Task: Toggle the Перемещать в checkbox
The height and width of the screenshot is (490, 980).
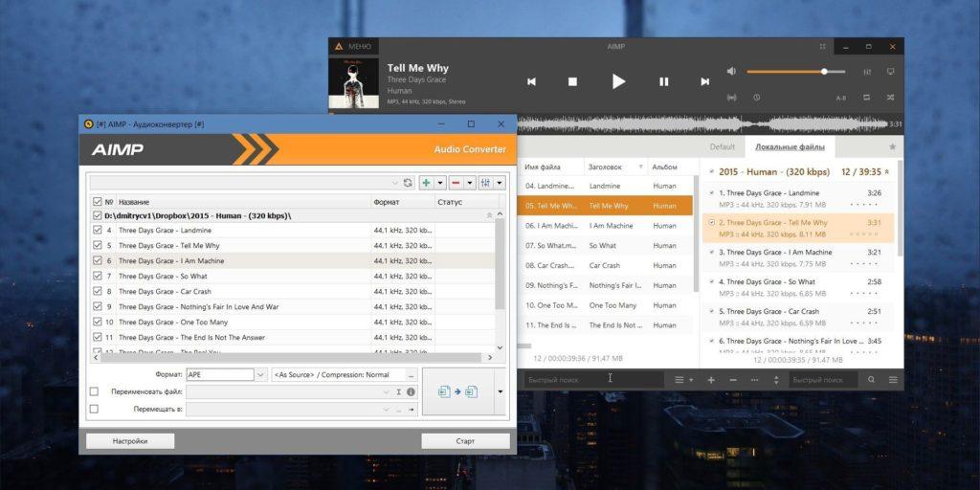Action: tap(94, 409)
